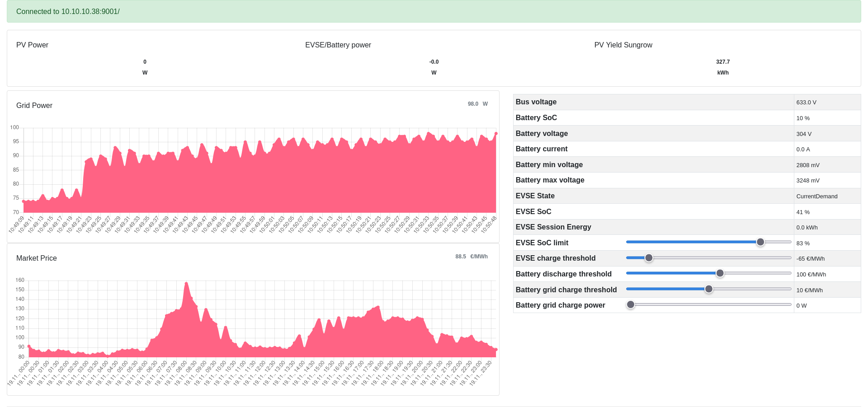Click the Battery grid charge power slider handle

[x=631, y=304]
